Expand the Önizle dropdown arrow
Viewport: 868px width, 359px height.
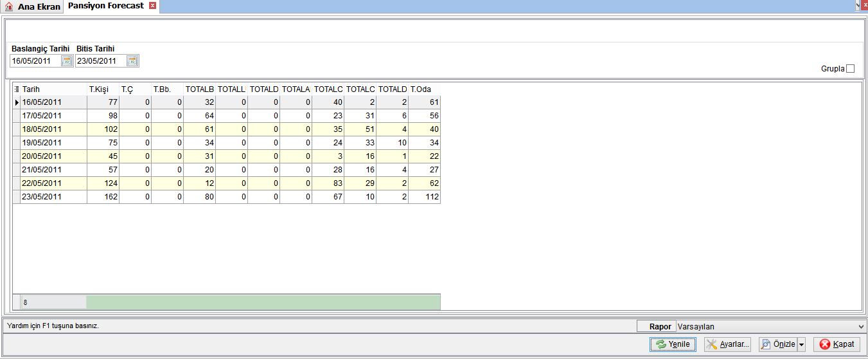coord(801,344)
